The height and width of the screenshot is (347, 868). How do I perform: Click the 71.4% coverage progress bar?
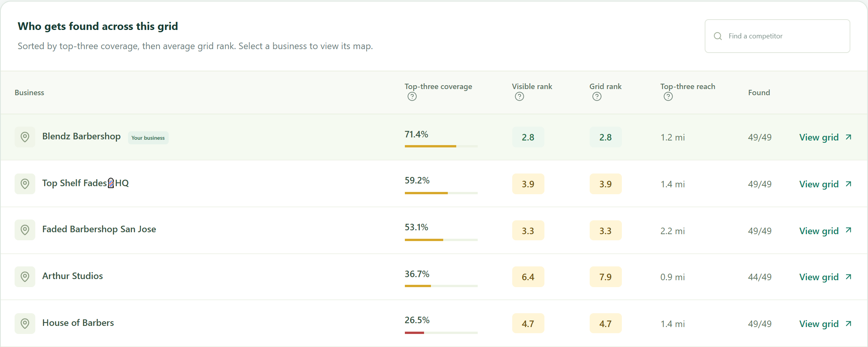(441, 146)
